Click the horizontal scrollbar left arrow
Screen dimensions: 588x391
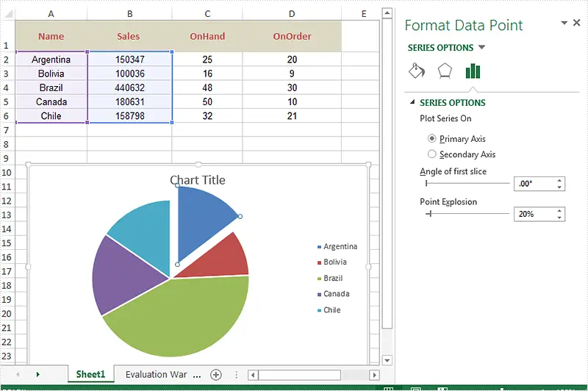(x=253, y=375)
